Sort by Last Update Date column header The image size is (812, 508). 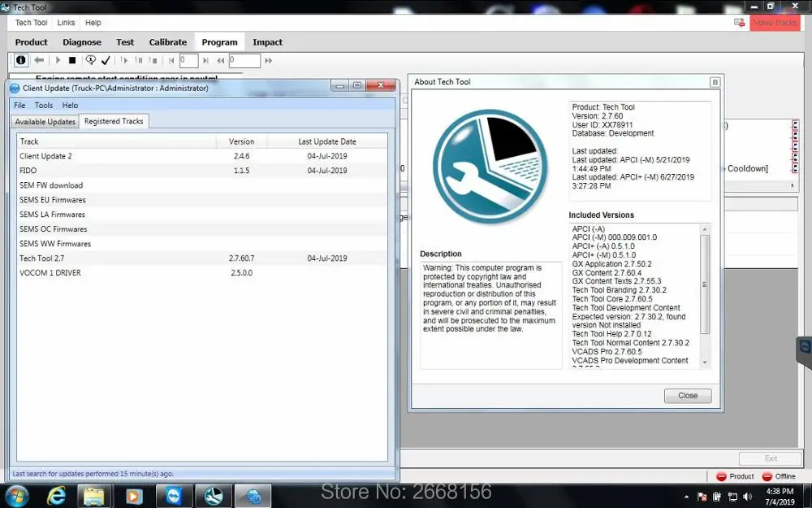click(x=326, y=141)
